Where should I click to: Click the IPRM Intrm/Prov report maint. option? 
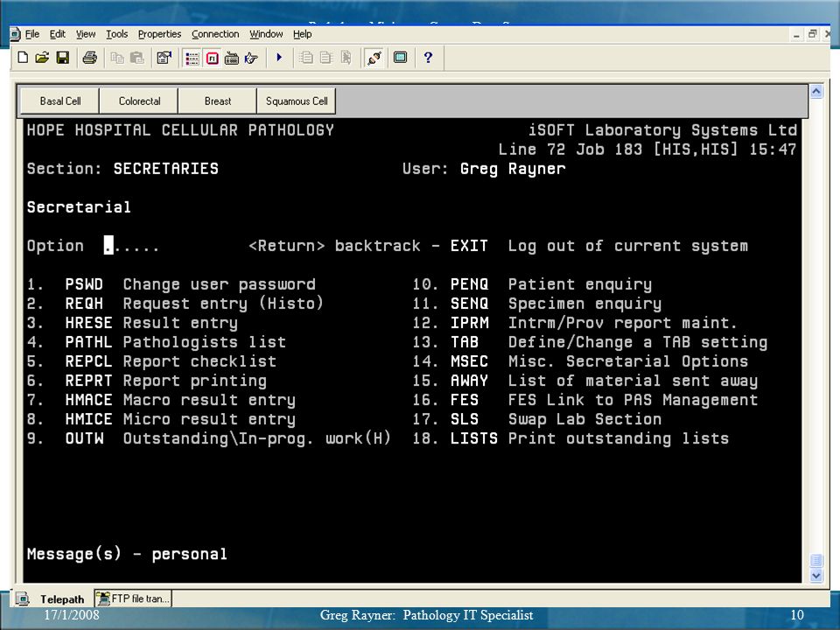pyautogui.click(x=575, y=323)
